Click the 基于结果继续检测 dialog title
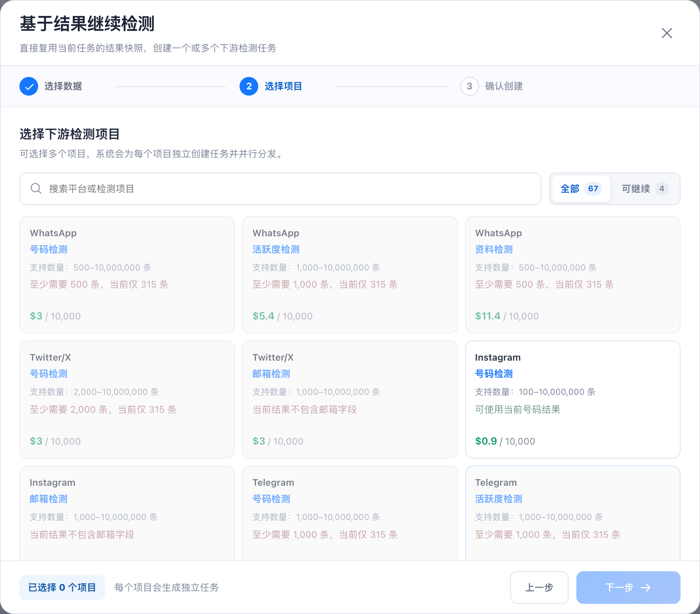Viewport: 700px width, 614px height. point(87,24)
